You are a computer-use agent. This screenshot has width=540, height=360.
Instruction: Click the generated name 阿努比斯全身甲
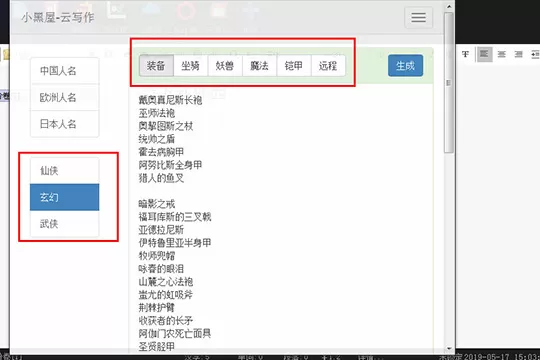pos(170,165)
